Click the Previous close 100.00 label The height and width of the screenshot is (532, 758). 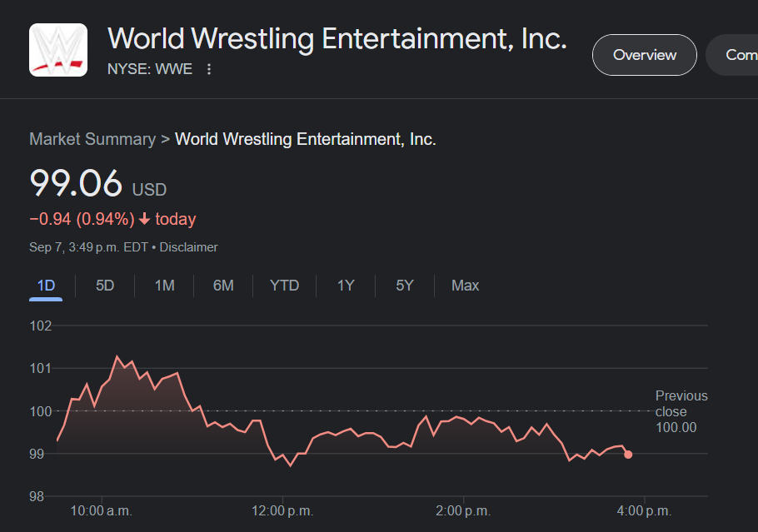pos(681,411)
